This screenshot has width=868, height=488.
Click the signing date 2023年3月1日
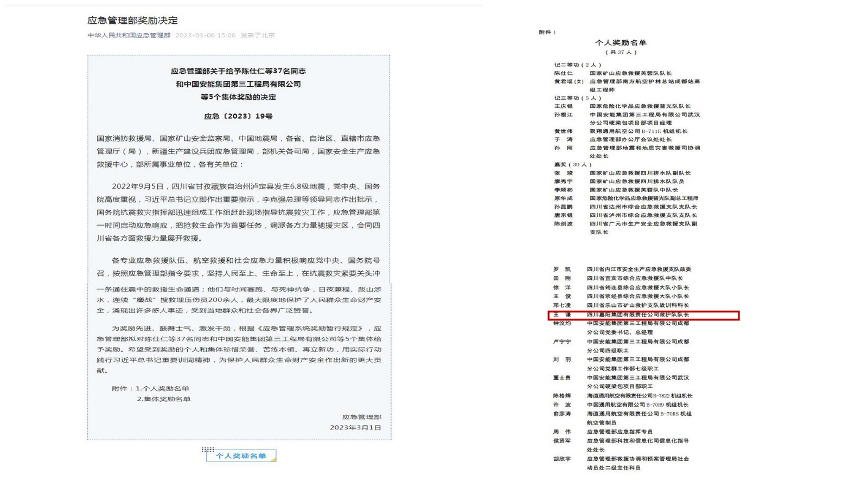tap(355, 427)
